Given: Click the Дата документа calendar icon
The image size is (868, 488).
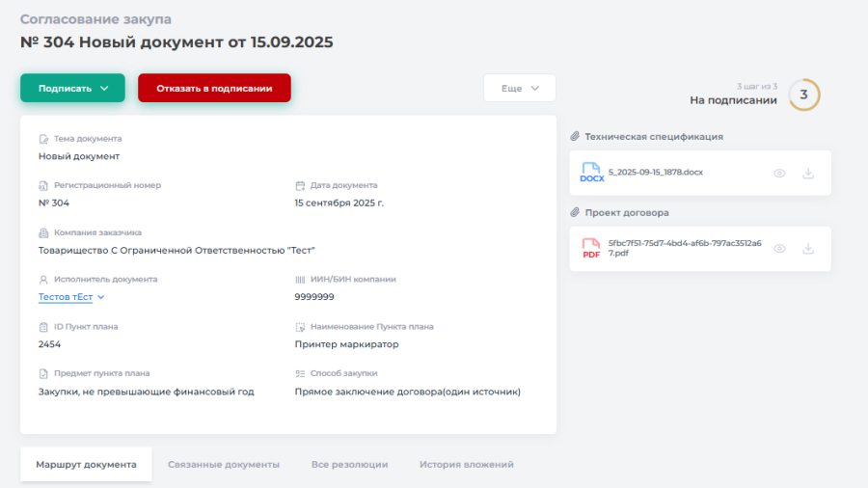Looking at the screenshot, I should coord(300,185).
